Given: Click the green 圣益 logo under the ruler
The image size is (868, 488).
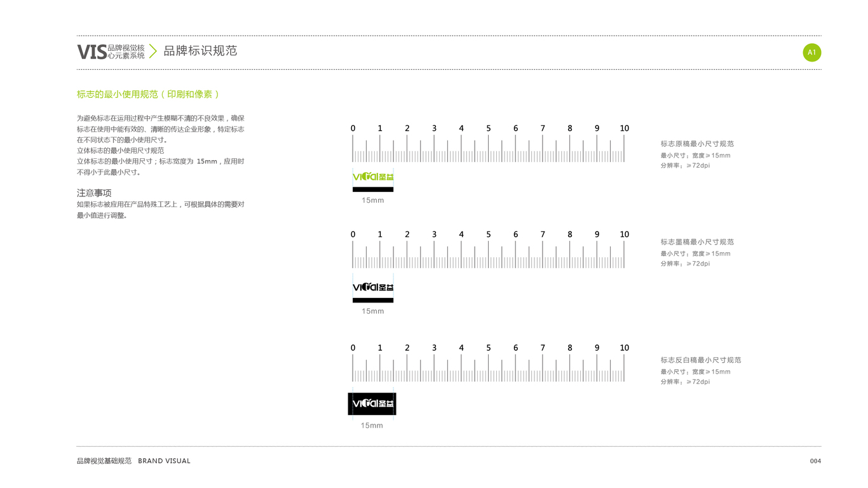Looking at the screenshot, I should point(373,177).
